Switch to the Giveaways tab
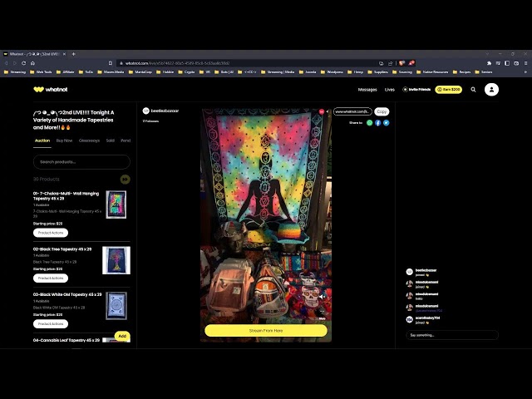The image size is (532, 399). (89, 140)
